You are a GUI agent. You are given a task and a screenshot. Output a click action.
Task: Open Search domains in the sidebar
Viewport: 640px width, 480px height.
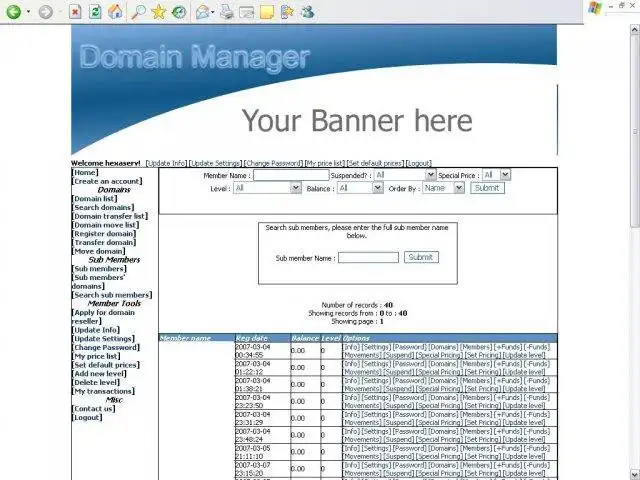click(103, 207)
